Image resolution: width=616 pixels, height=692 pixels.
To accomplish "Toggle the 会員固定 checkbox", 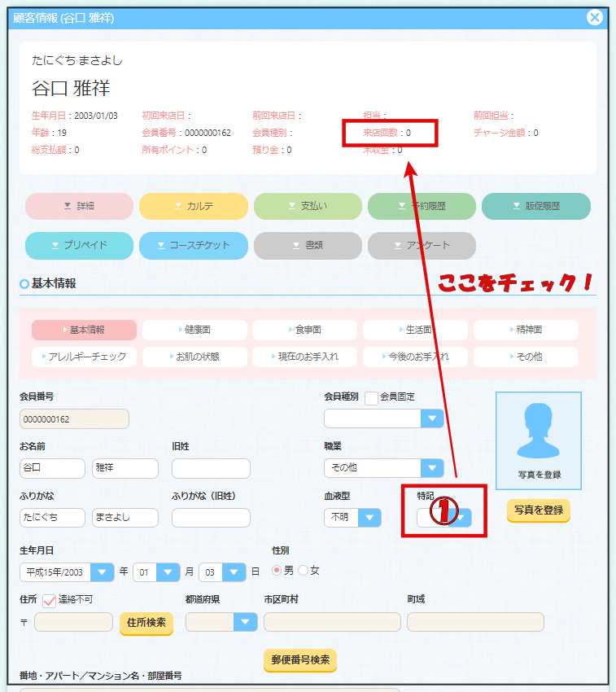I will (371, 398).
